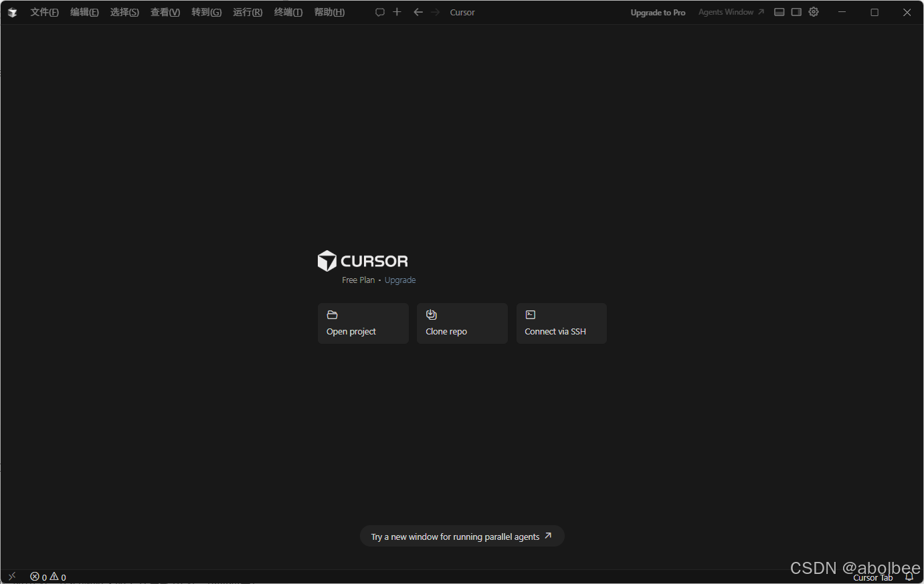
Task: Open errors and warnings count in status bar
Action: click(x=48, y=577)
